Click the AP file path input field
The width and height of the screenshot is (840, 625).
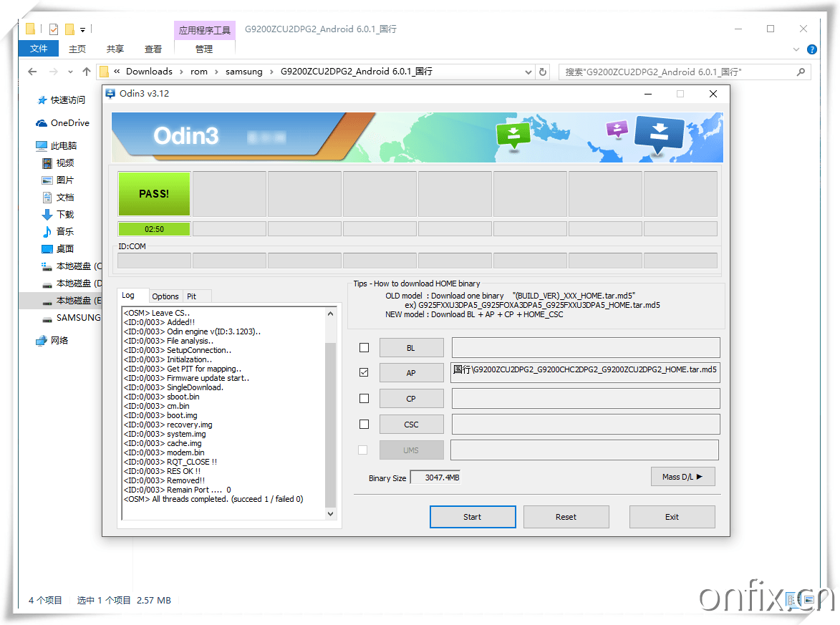point(585,373)
